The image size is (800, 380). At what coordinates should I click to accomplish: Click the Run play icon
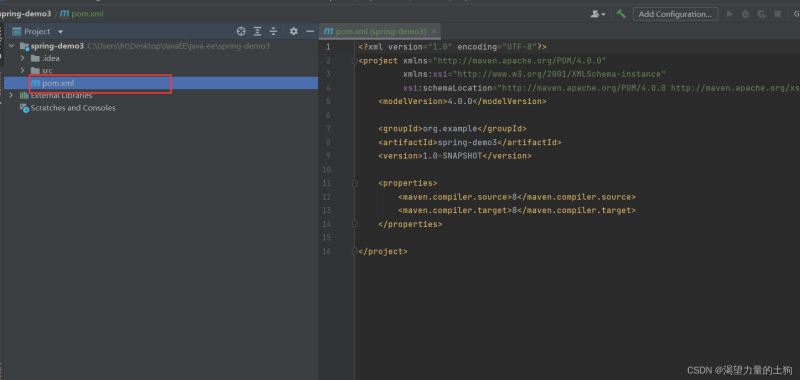tap(730, 14)
